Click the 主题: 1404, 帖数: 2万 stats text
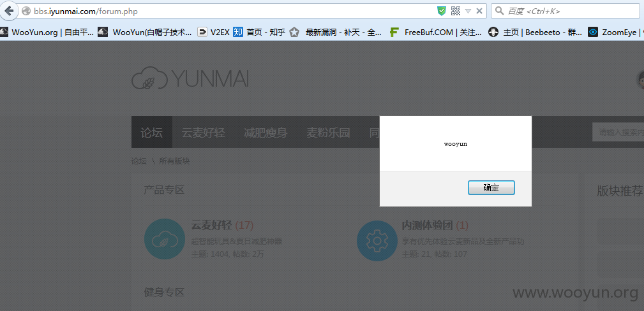 click(x=227, y=254)
